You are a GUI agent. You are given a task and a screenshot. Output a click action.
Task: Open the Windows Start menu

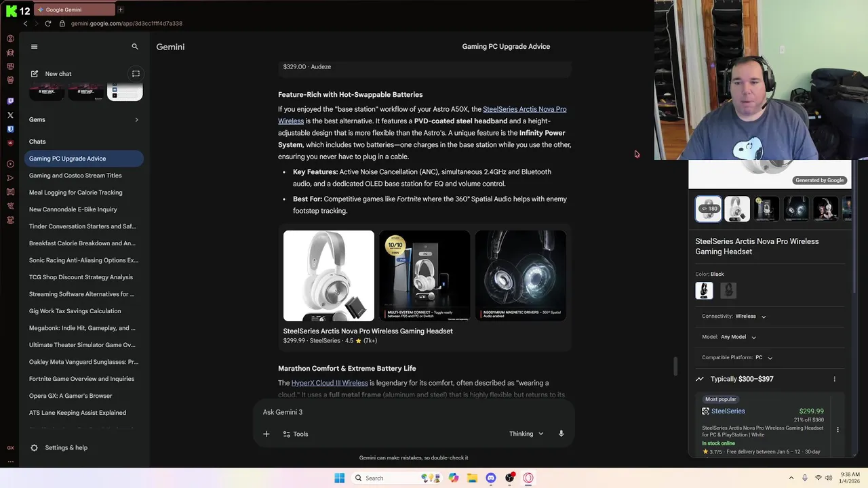click(x=340, y=478)
